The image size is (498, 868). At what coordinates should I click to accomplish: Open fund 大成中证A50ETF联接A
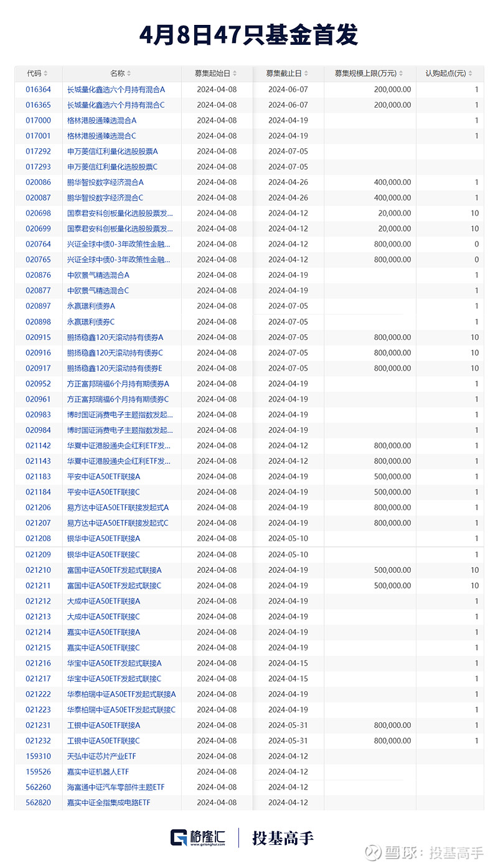(104, 601)
